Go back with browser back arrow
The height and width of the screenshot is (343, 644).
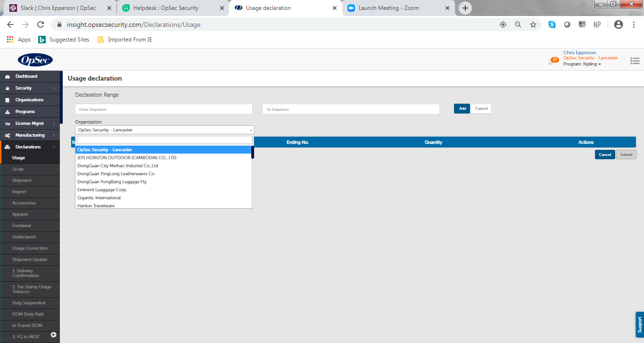click(10, 24)
